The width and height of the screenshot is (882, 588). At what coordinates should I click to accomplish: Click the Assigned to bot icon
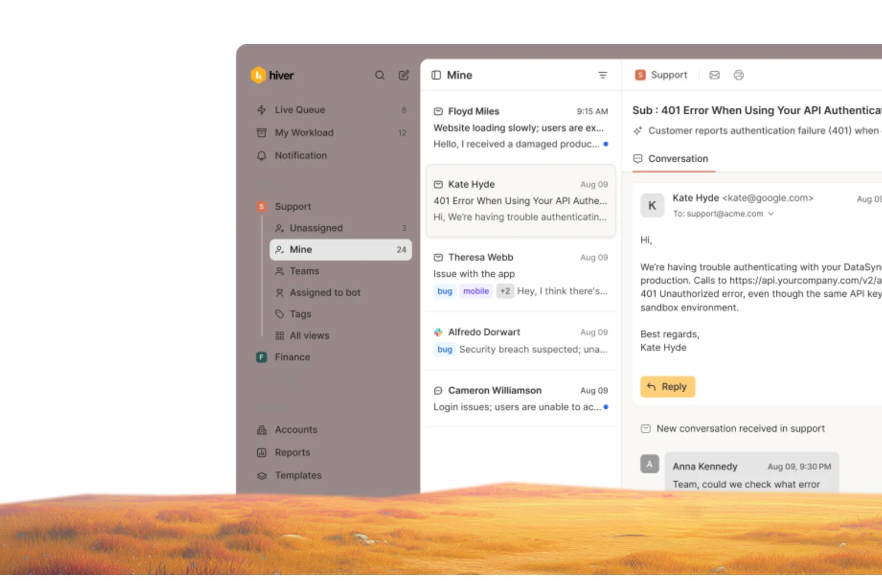pos(280,293)
